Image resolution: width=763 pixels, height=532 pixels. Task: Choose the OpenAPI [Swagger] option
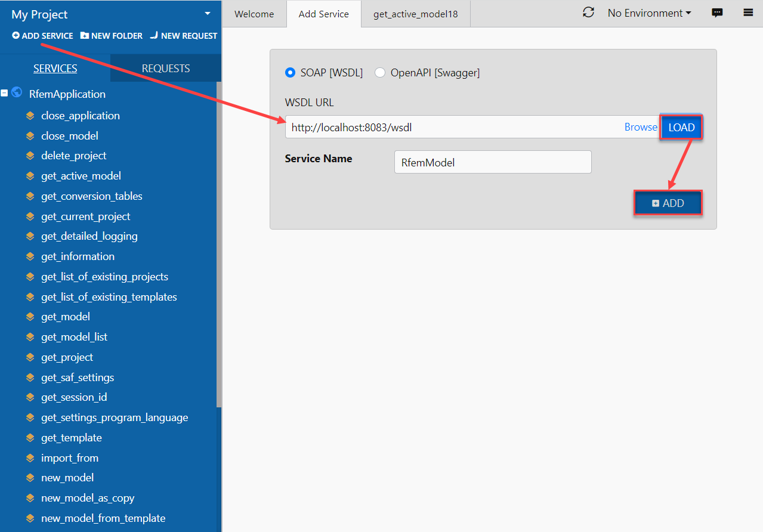tap(380, 72)
